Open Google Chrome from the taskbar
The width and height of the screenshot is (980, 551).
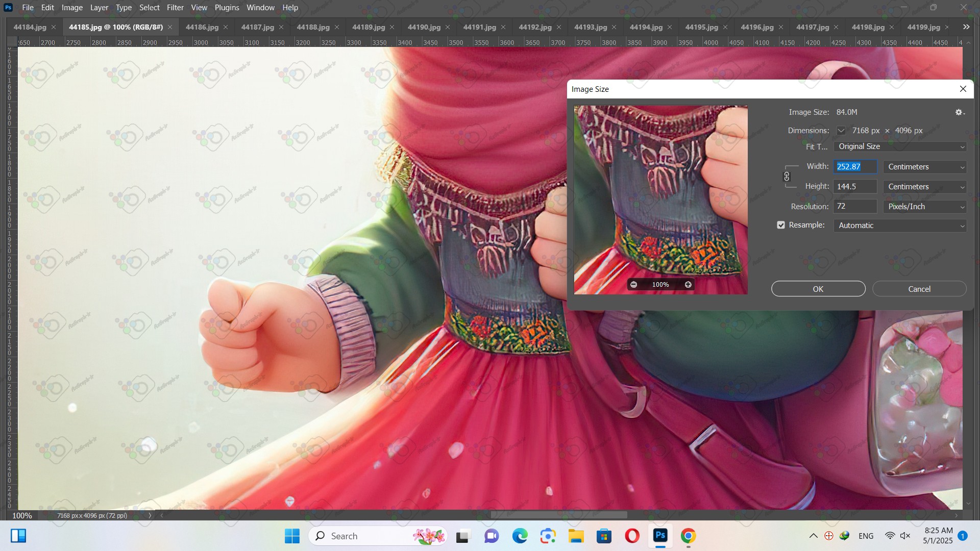[x=688, y=536]
